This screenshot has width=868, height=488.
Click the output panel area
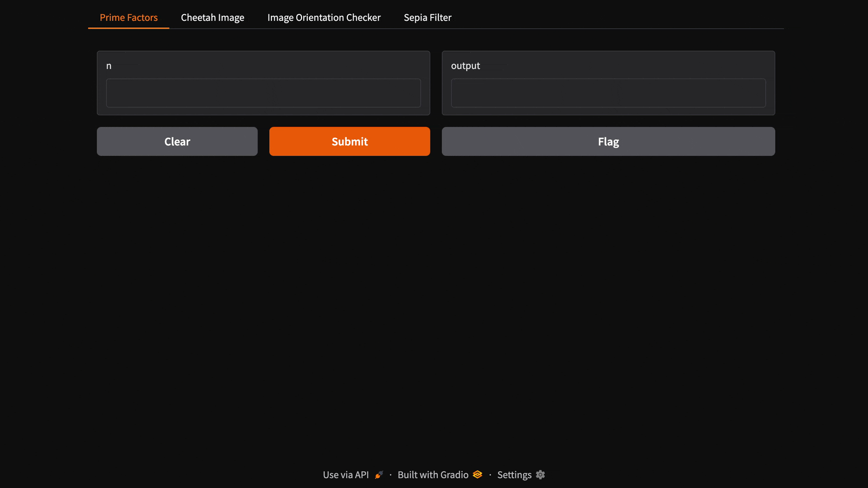pos(608,83)
